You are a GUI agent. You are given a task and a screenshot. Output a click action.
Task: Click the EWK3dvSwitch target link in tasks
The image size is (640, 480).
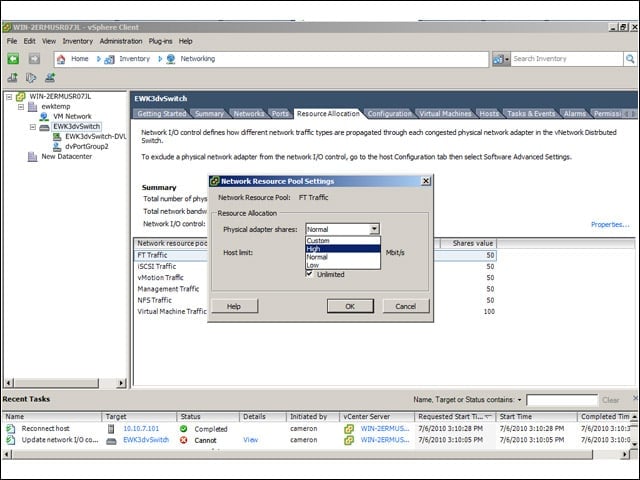(x=146, y=440)
